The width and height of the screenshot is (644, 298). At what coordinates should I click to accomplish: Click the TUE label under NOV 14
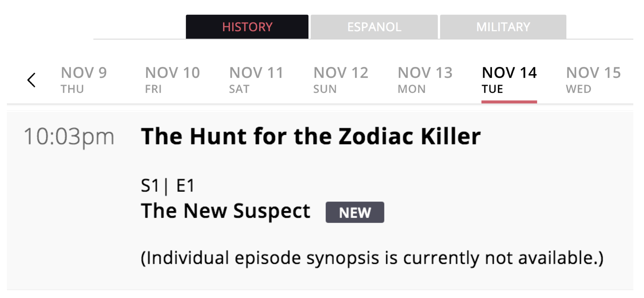point(492,89)
